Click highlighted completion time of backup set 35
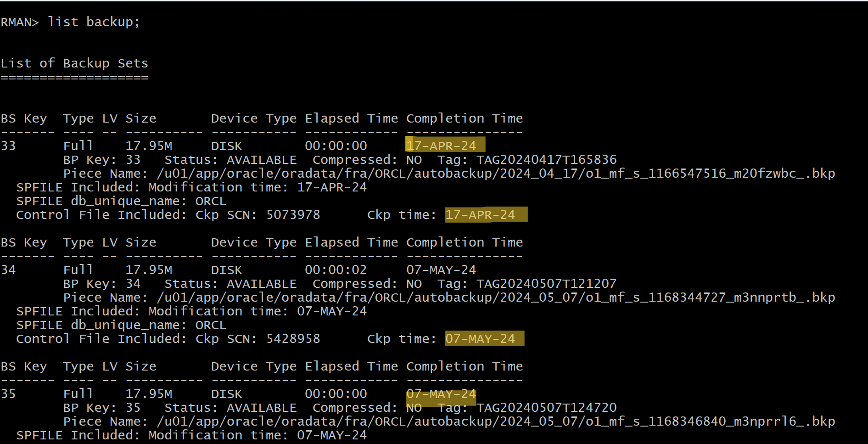This screenshot has width=868, height=444. click(442, 394)
